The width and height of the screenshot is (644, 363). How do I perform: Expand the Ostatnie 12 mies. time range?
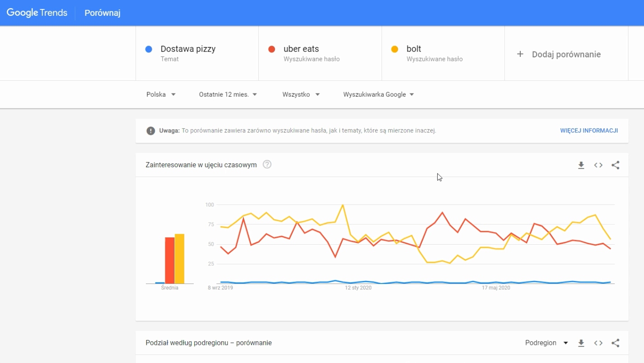[228, 94]
